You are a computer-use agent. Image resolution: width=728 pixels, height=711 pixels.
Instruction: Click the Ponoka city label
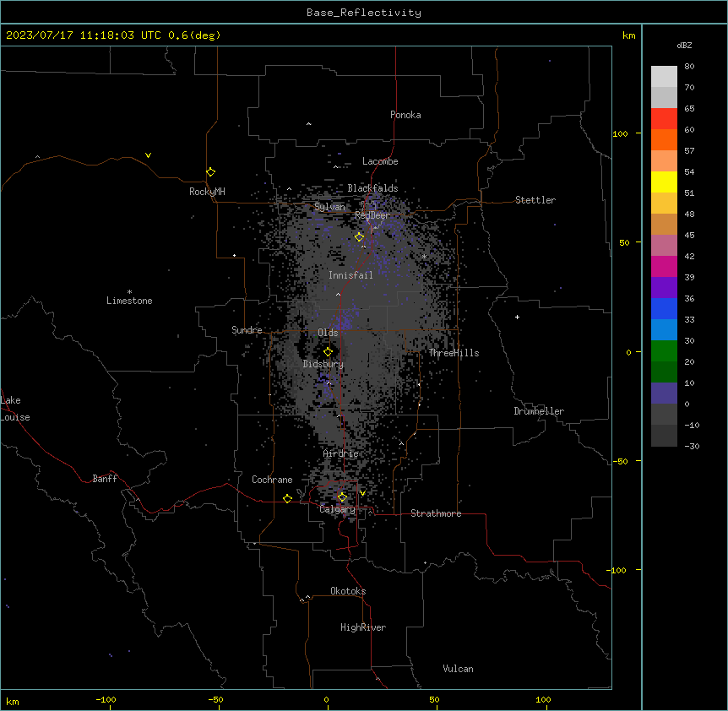click(x=405, y=115)
